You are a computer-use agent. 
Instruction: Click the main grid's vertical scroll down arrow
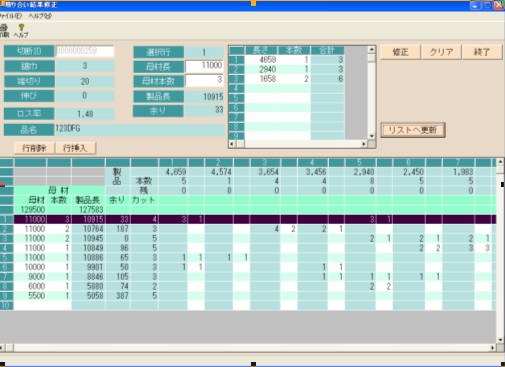(x=500, y=340)
